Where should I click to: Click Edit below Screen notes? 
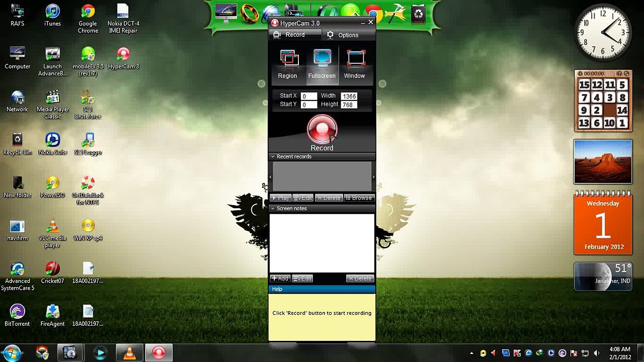point(303,279)
